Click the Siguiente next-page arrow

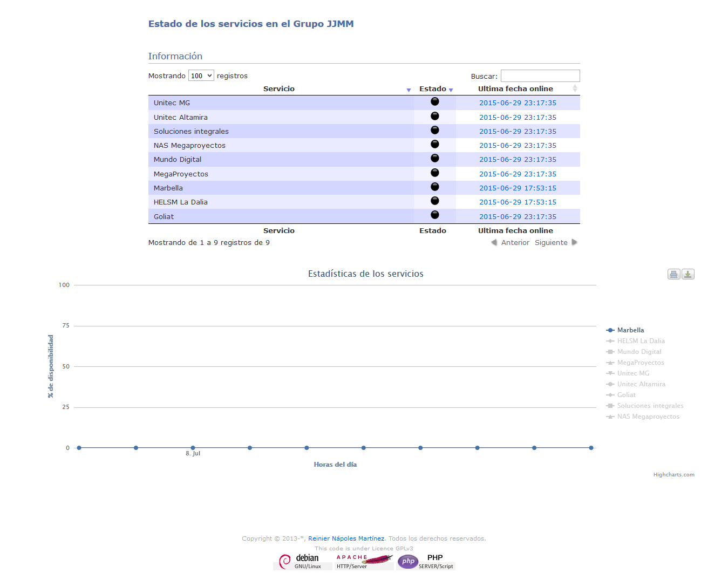click(x=574, y=242)
